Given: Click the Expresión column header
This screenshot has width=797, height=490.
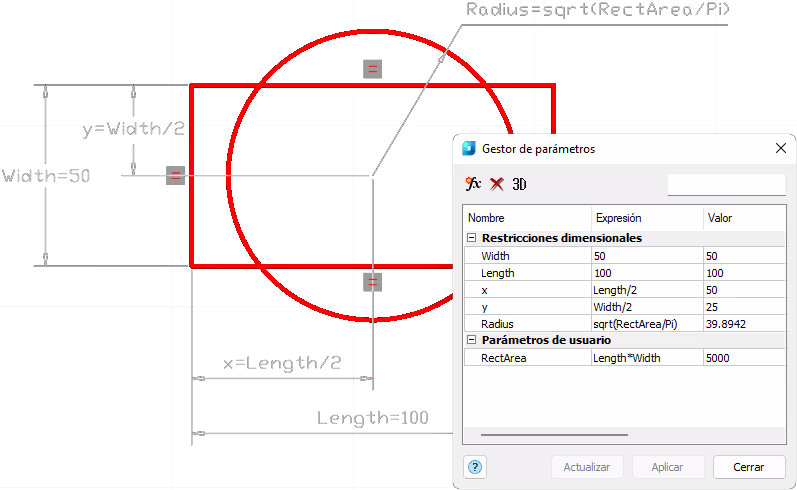Looking at the screenshot, I should (648, 218).
